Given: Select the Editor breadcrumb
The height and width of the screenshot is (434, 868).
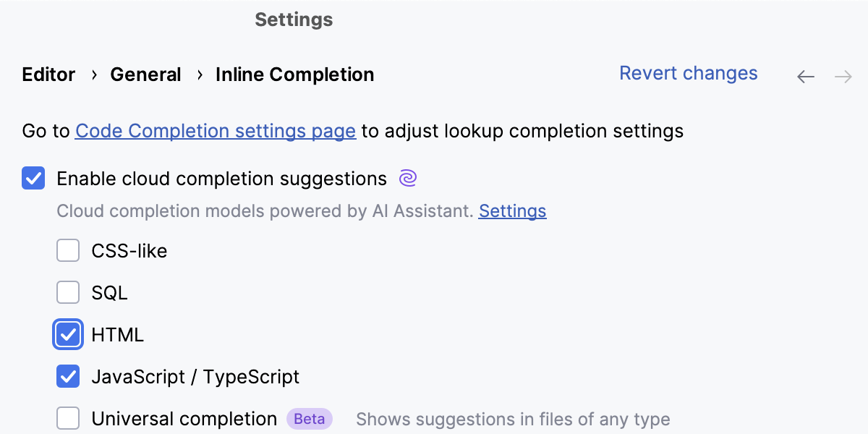Looking at the screenshot, I should pyautogui.click(x=48, y=75).
